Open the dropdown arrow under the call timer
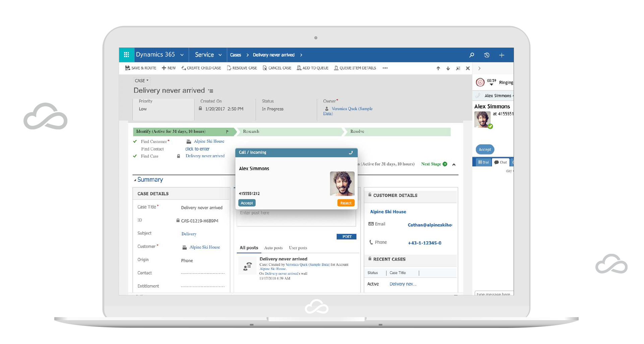This screenshot has height=344, width=644. [491, 84]
